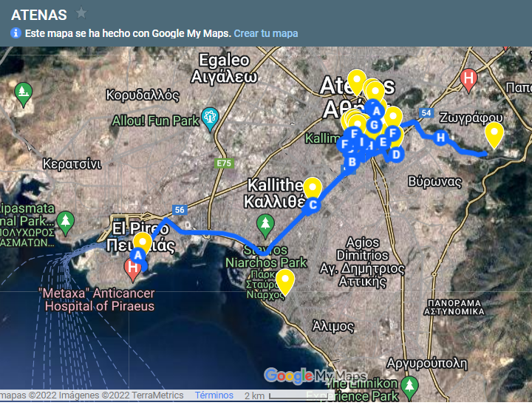Screen dimensions: 532x411
Task: Click the 'Imágenes ©2022 TerraMetrics' attribution
Action: [120, 395]
